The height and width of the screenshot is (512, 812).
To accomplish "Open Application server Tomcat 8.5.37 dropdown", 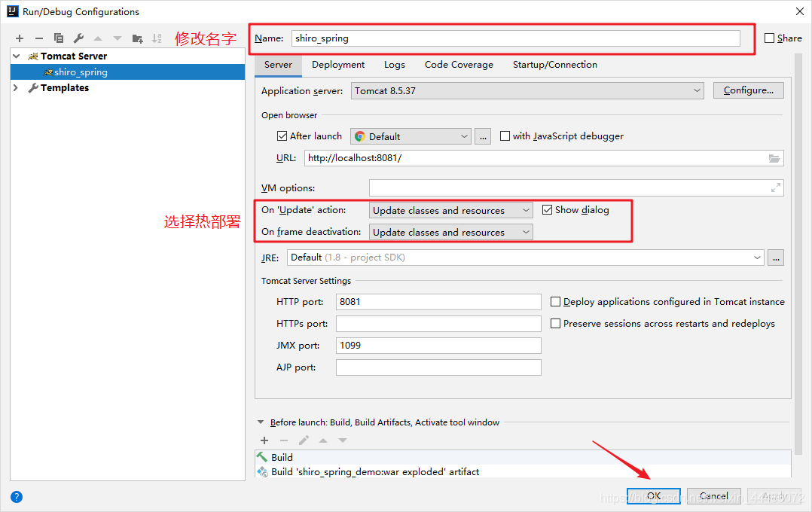I will point(527,90).
